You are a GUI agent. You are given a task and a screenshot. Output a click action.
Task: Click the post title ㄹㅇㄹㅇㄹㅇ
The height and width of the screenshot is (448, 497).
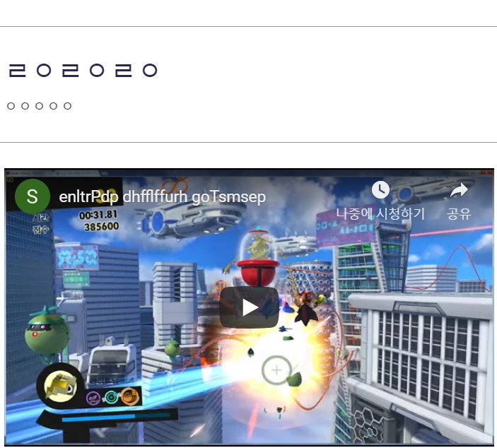pos(83,71)
